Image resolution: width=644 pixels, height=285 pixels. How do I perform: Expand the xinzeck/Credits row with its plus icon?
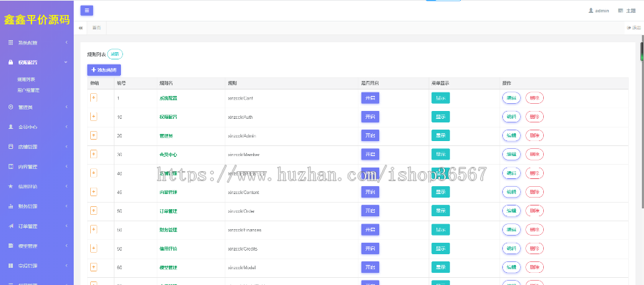coord(94,248)
